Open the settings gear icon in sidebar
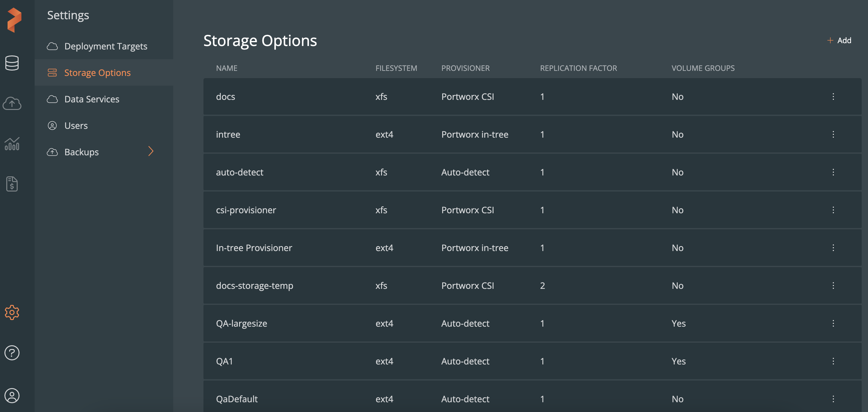The image size is (868, 412). pyautogui.click(x=12, y=312)
